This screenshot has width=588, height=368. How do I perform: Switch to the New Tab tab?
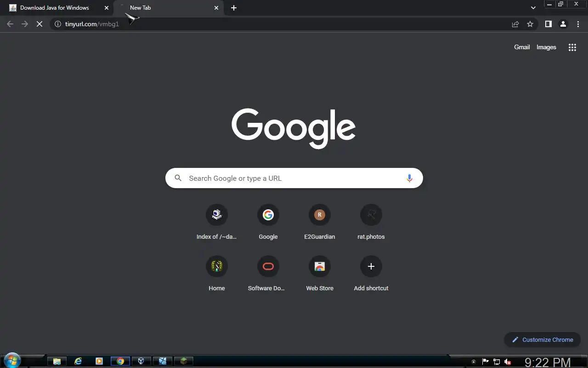(x=169, y=8)
